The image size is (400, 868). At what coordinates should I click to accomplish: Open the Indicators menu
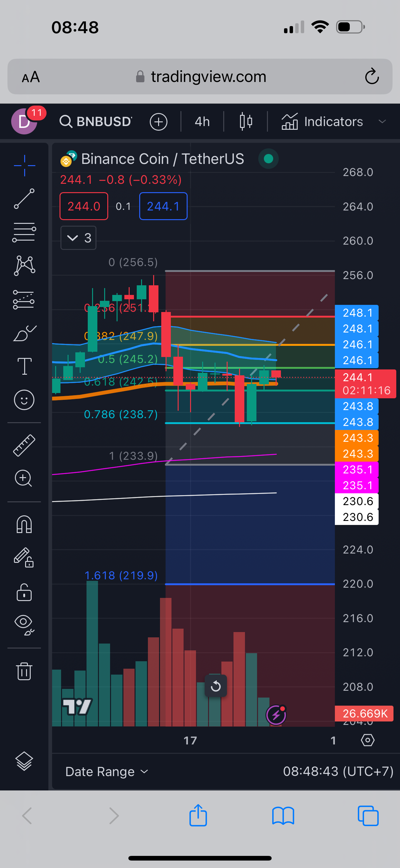322,121
